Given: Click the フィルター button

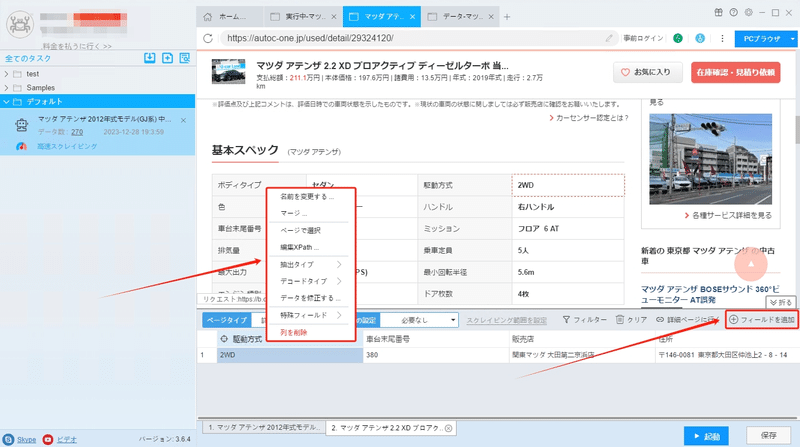Looking at the screenshot, I should click(585, 320).
